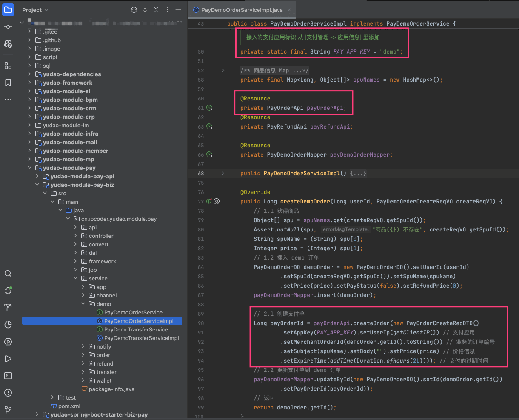Click Select Opened File crosshair icon

point(134,10)
